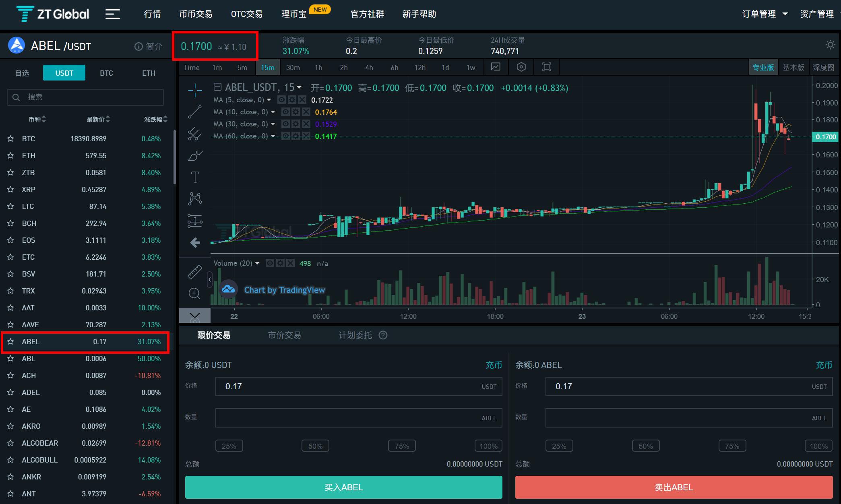Select the brush drawing tool
The image size is (841, 504).
tap(195, 155)
